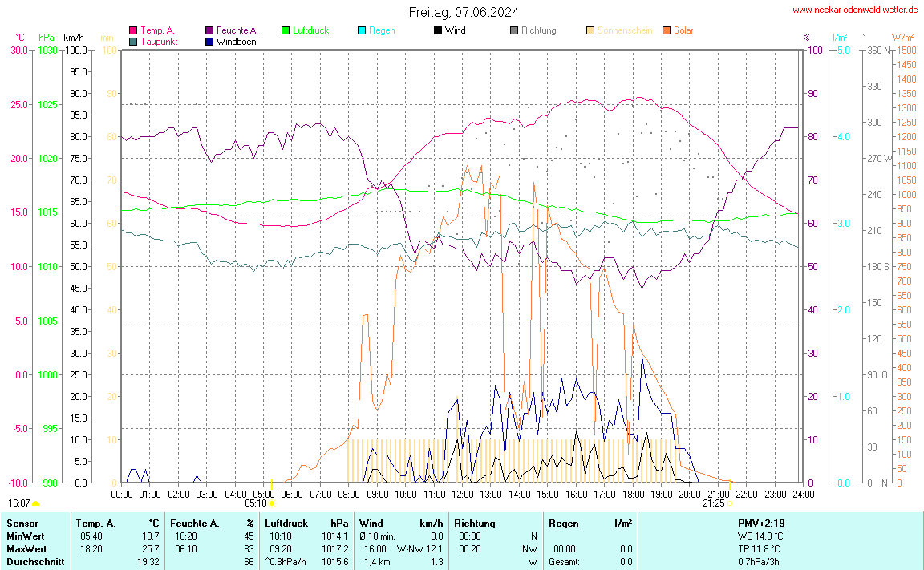Open the www.neckar-odenwald-wetter.de link
The image size is (924, 570).
coord(855,10)
